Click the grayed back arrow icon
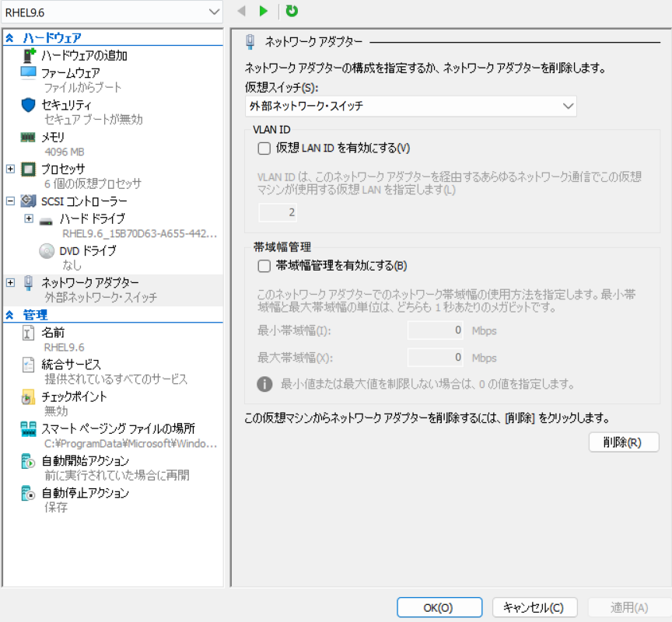This screenshot has width=672, height=622. [241, 11]
